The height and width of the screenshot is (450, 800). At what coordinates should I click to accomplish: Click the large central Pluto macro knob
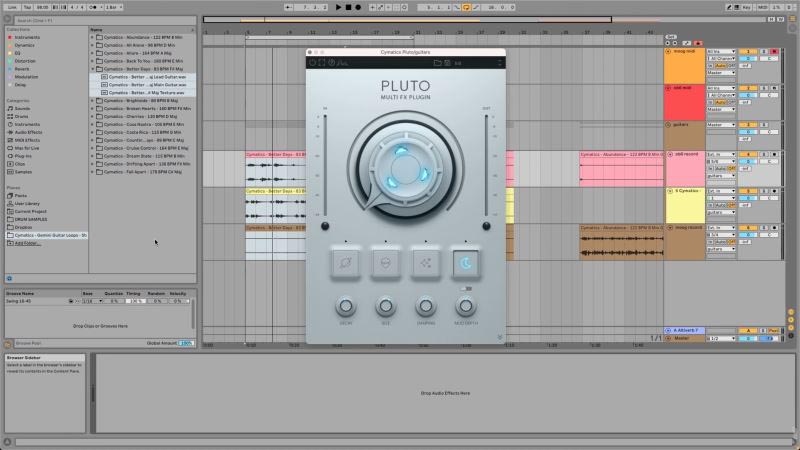click(406, 169)
